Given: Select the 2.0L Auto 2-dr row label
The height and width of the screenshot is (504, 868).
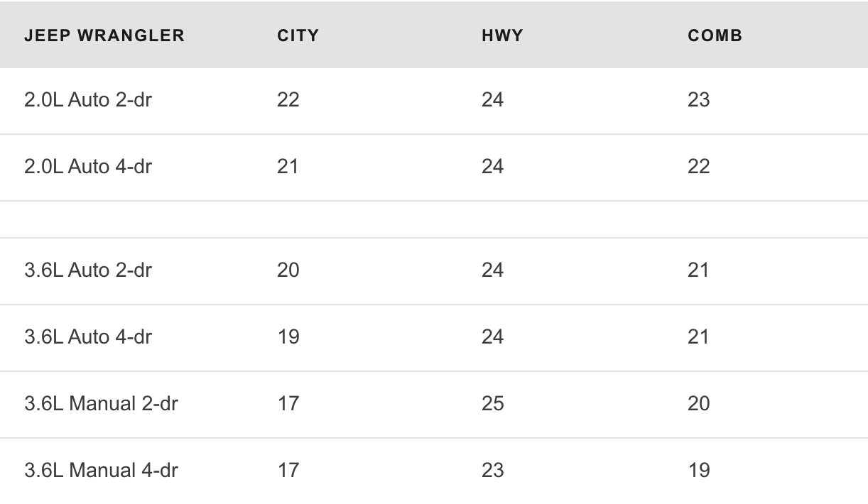Looking at the screenshot, I should click(88, 99).
